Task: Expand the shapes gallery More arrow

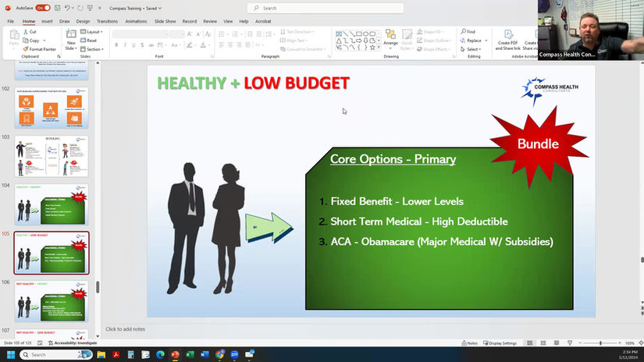Action: click(379, 48)
